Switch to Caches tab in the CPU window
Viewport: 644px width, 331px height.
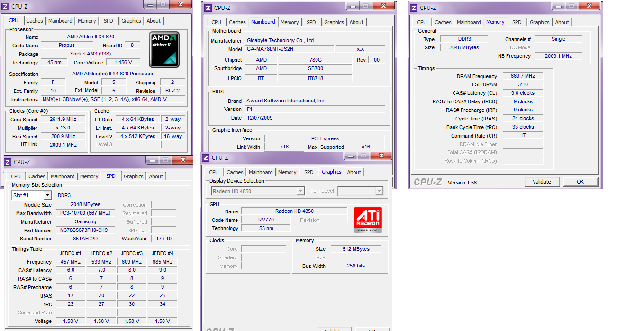35,21
